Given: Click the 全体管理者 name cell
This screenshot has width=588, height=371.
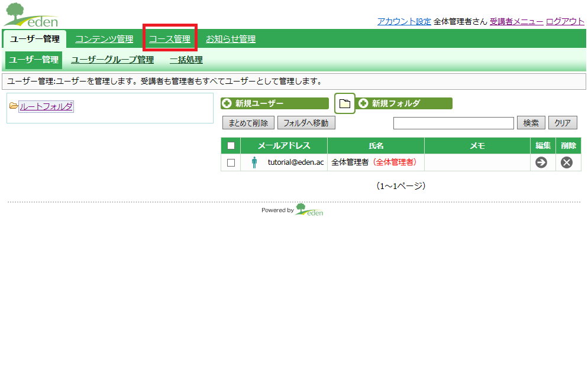Looking at the screenshot, I should click(376, 162).
